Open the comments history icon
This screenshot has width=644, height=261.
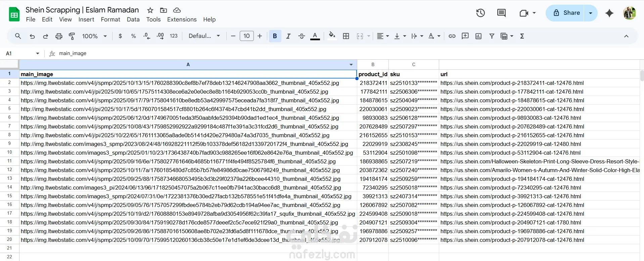pos(501,13)
